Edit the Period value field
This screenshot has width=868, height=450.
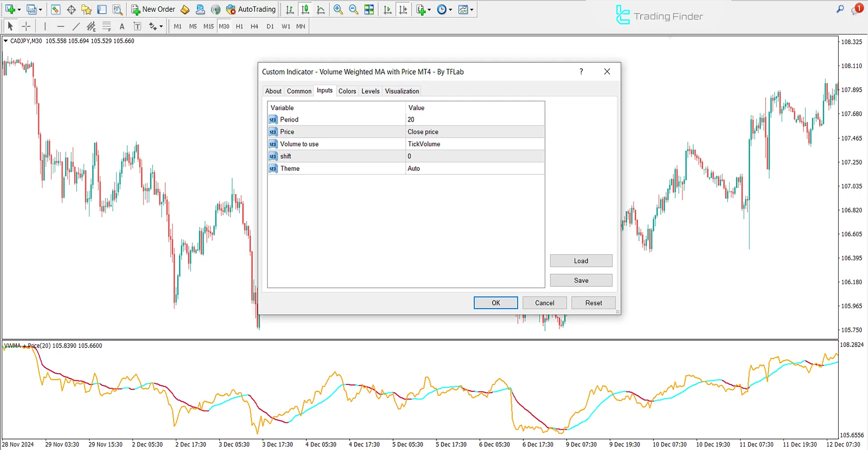point(475,119)
